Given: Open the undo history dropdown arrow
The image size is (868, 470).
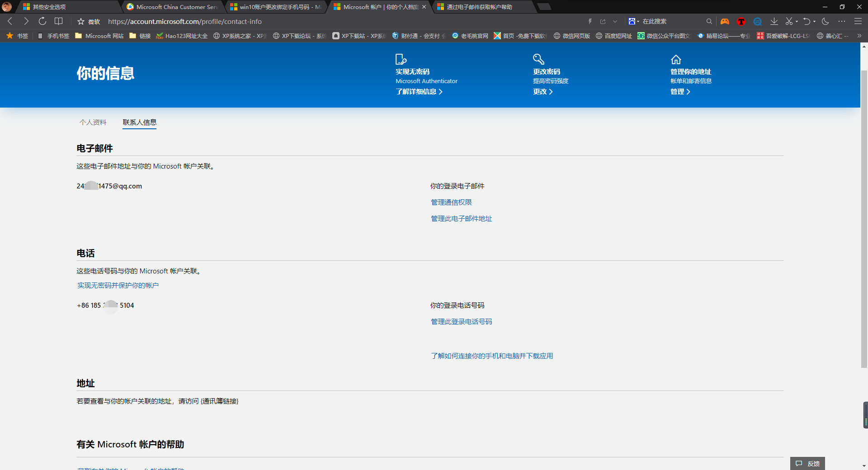Looking at the screenshot, I should pyautogui.click(x=814, y=21).
